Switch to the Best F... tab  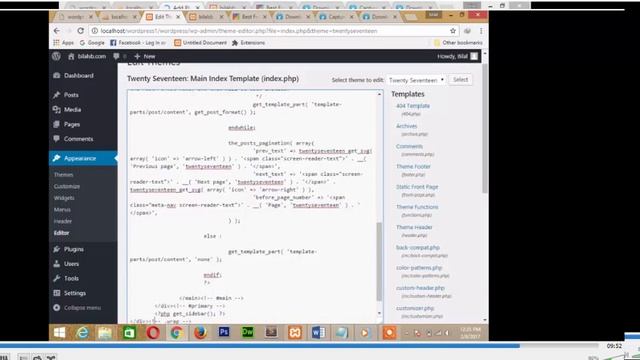click(x=249, y=17)
